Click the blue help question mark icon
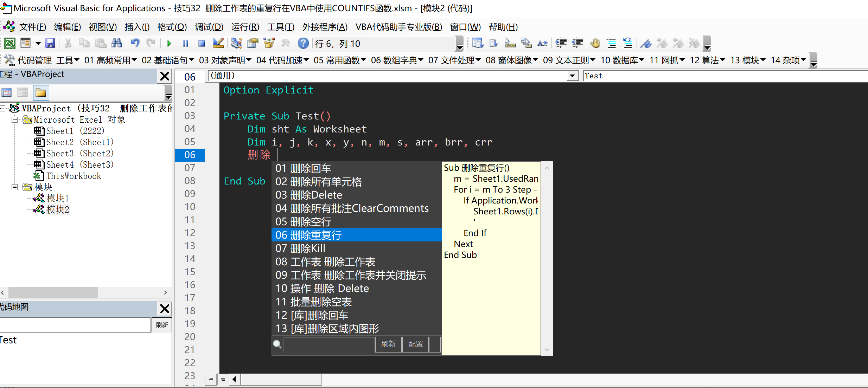This screenshot has height=388, width=868. pos(303,43)
